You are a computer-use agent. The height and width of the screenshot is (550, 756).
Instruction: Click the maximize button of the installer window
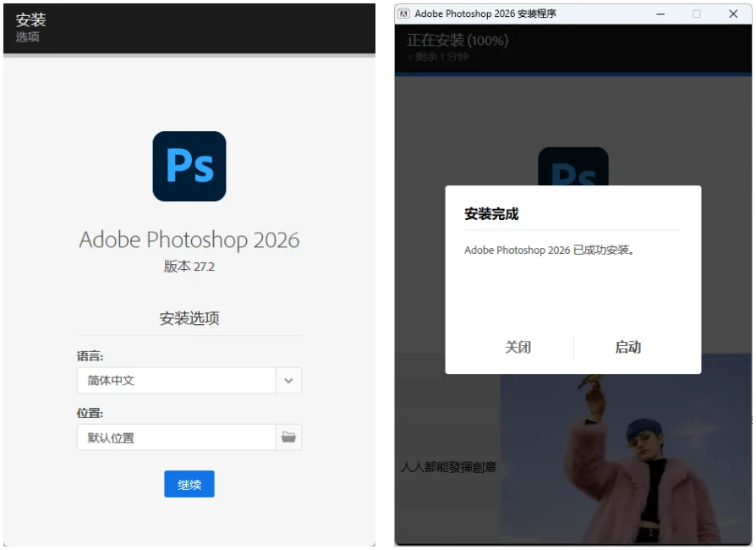697,14
